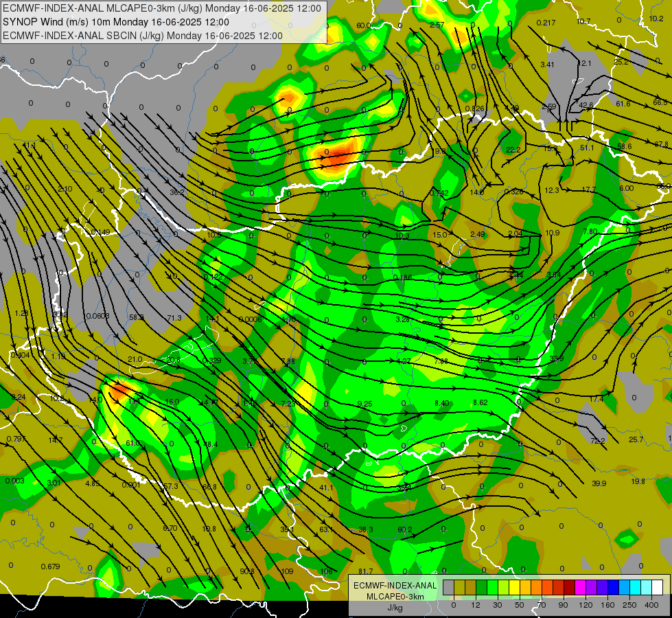The width and height of the screenshot is (672, 618).
Task: Click the MLCAPE0-3km header line at top
Action: [x=161, y=8]
